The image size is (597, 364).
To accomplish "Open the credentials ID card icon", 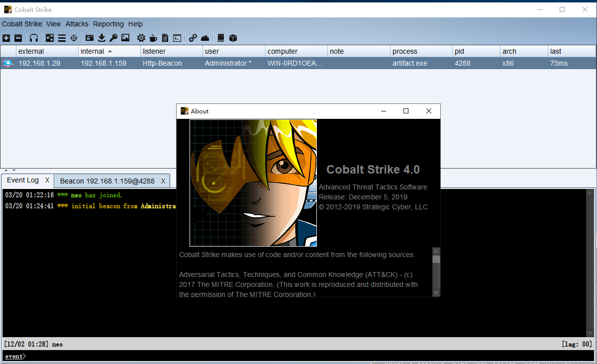I will [x=90, y=38].
